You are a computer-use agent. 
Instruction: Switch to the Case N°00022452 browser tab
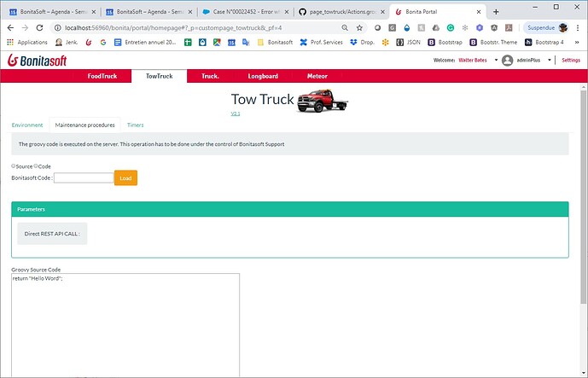[x=246, y=12]
